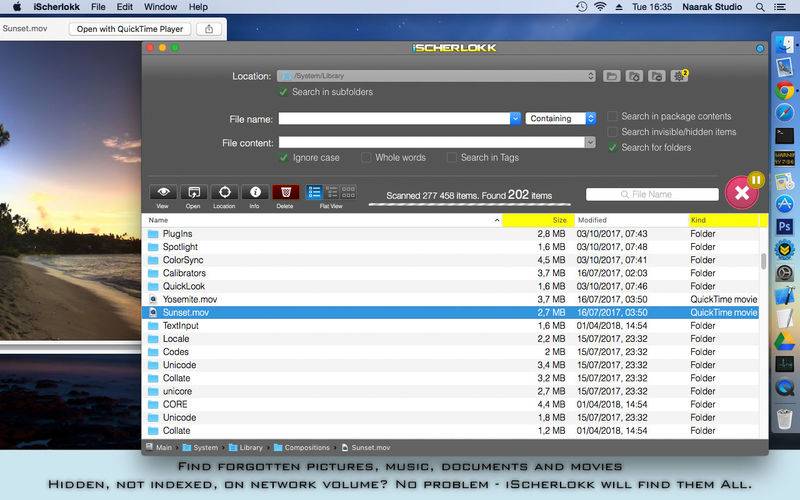Open Finder from the Dock
This screenshot has width=800, height=500.
click(785, 45)
